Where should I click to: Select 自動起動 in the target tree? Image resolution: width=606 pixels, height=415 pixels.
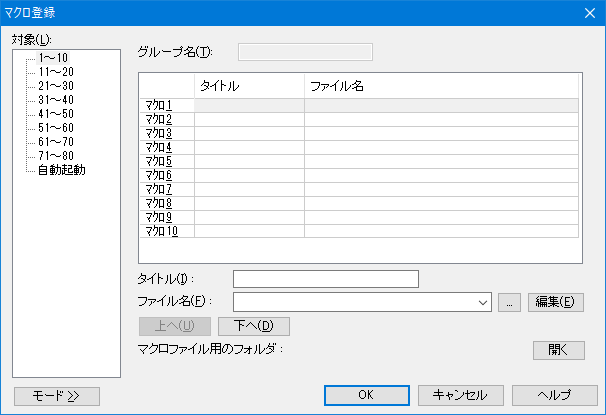coord(62,170)
